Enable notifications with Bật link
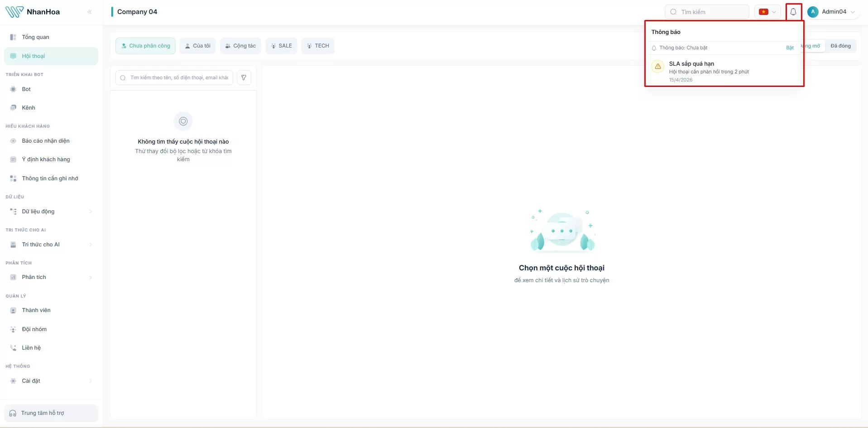 (790, 48)
